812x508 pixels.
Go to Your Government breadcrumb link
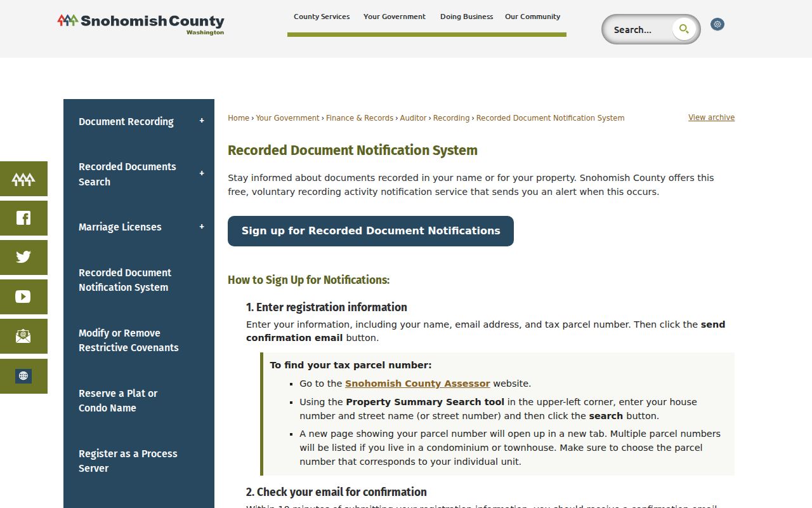click(287, 118)
